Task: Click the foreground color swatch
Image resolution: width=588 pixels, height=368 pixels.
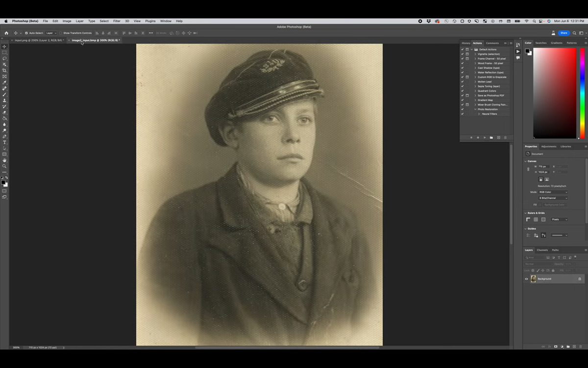Action: (3, 183)
